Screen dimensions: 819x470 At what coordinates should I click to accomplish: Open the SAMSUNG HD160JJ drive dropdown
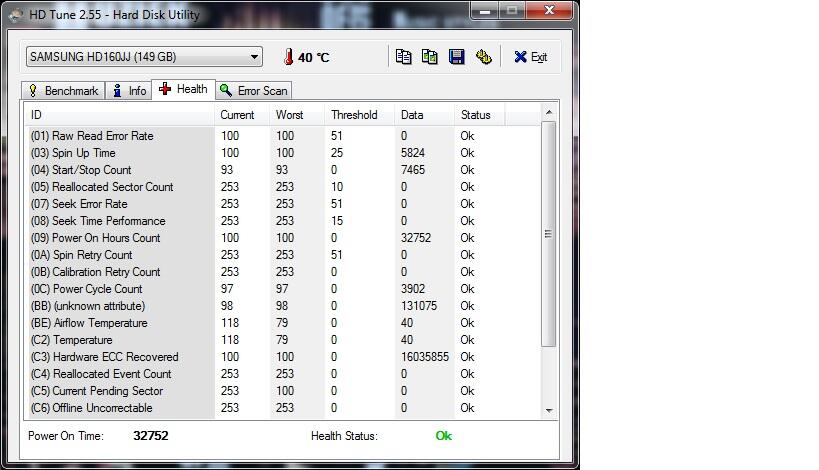click(x=144, y=56)
